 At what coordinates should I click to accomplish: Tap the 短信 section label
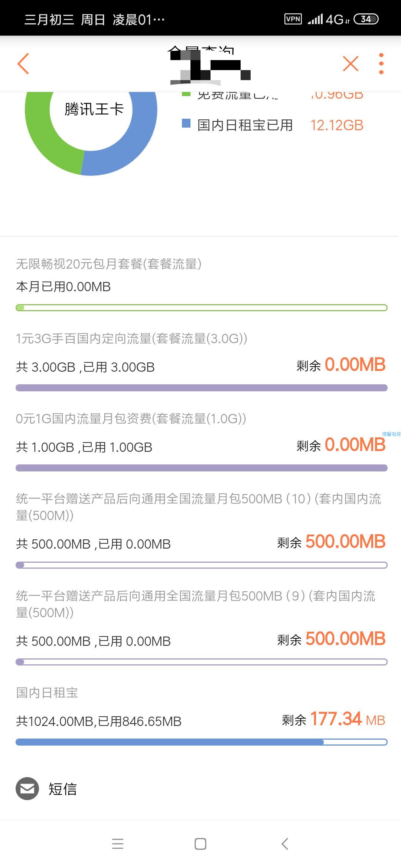coord(62,789)
